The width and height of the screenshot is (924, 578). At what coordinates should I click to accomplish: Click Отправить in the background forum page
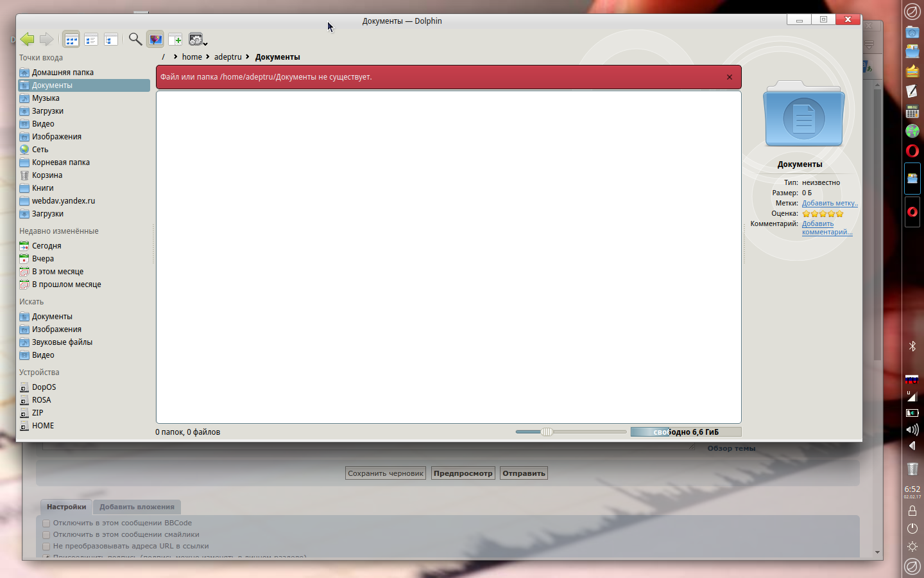point(524,473)
